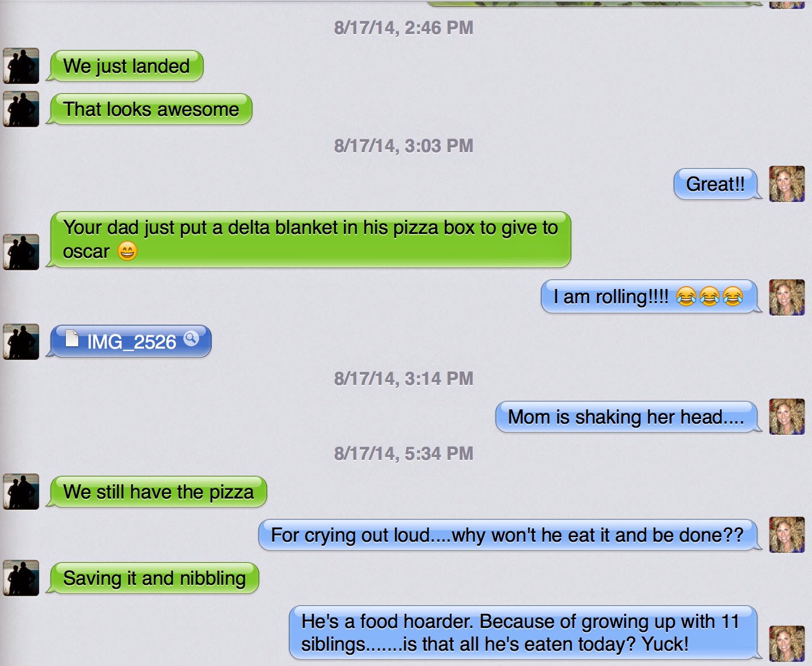Screen dimensions: 812x666
Task: Click avatar beside "Mom is shaking her head"
Action: pos(786,417)
